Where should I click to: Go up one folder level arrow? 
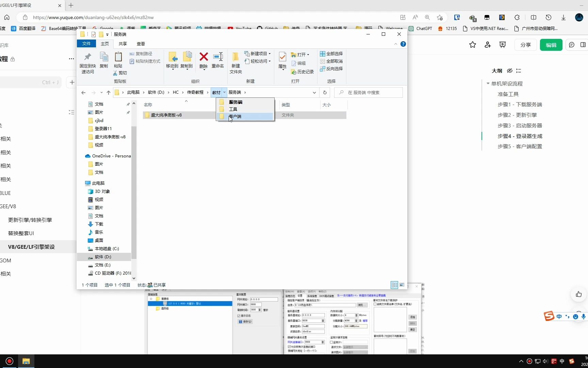(109, 92)
